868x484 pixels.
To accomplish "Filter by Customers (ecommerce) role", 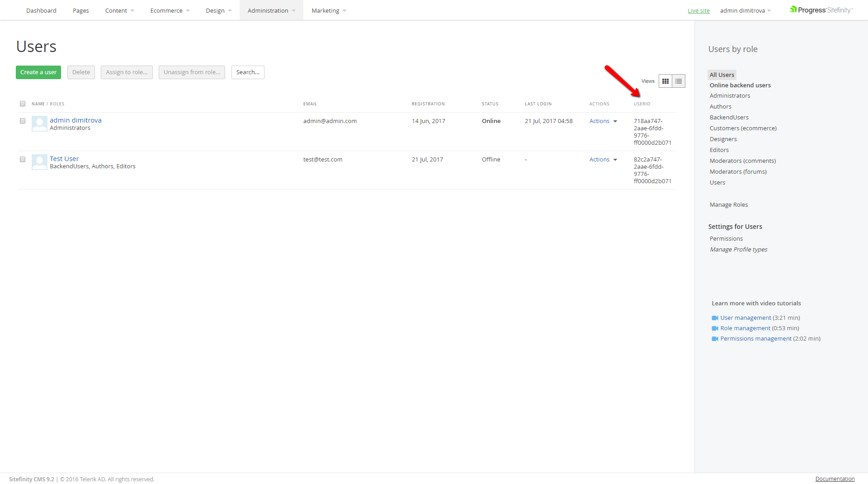I will point(743,128).
